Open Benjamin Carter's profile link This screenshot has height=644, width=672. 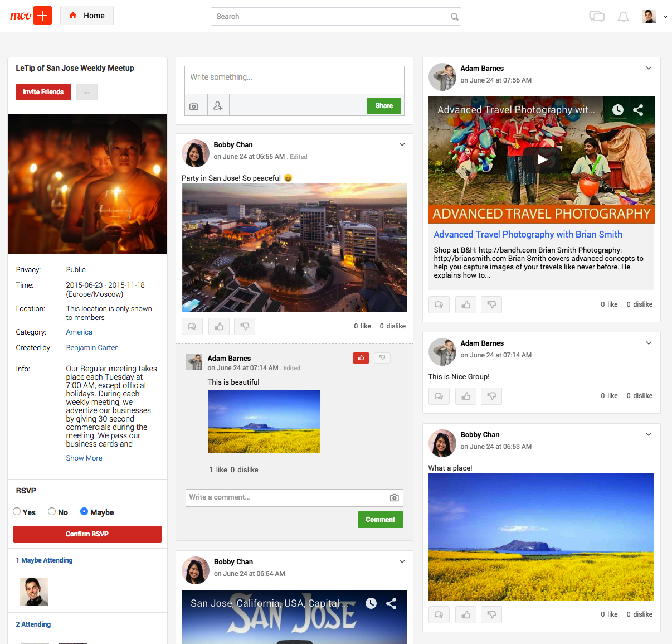point(92,347)
